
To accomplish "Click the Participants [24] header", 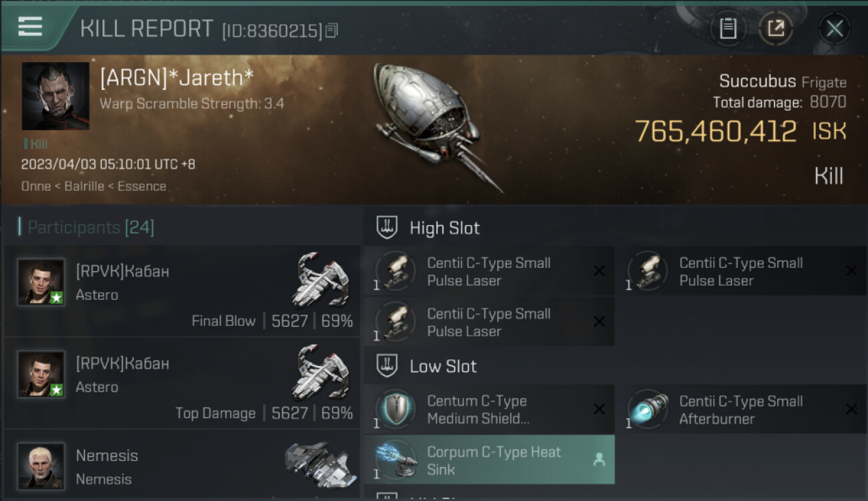I will (91, 228).
